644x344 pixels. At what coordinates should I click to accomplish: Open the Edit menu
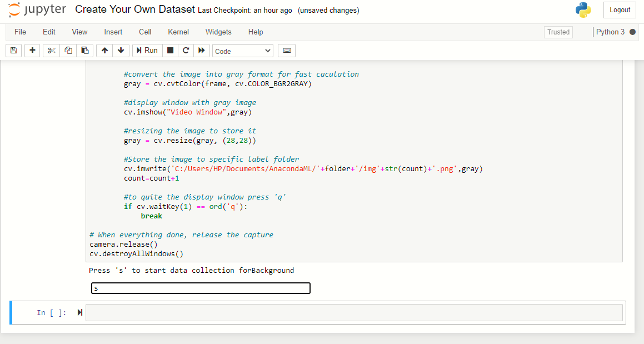[x=49, y=32]
